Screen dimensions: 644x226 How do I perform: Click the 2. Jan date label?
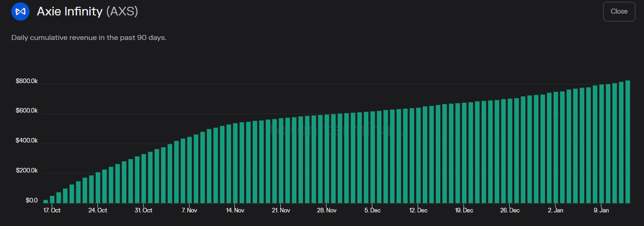[x=556, y=211]
